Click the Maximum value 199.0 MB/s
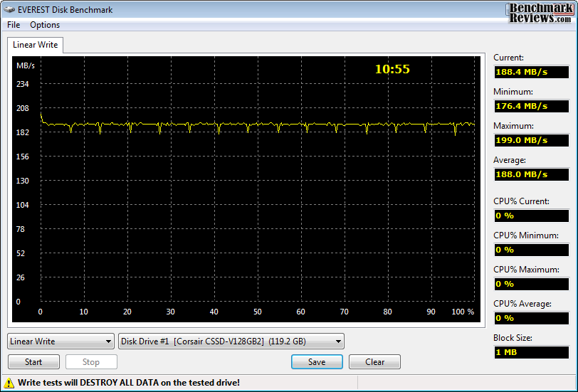Screen dimensions: 578x392 531,140
